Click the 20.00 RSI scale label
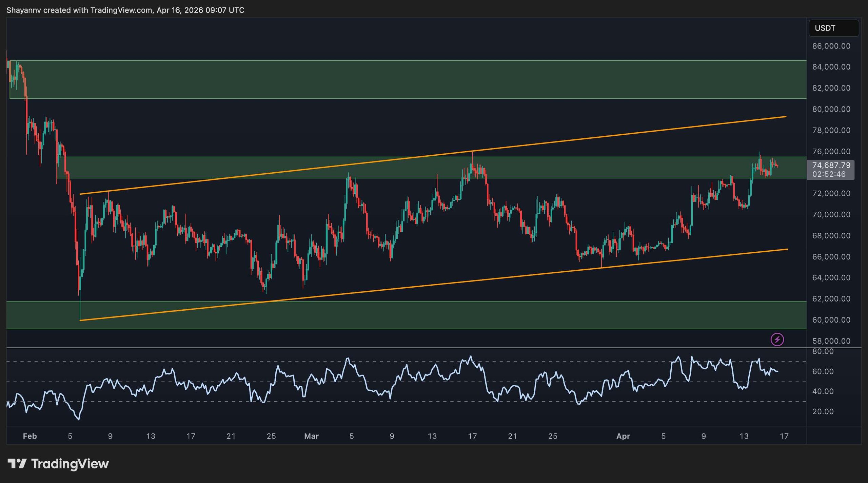Image resolution: width=868 pixels, height=483 pixels. click(823, 411)
